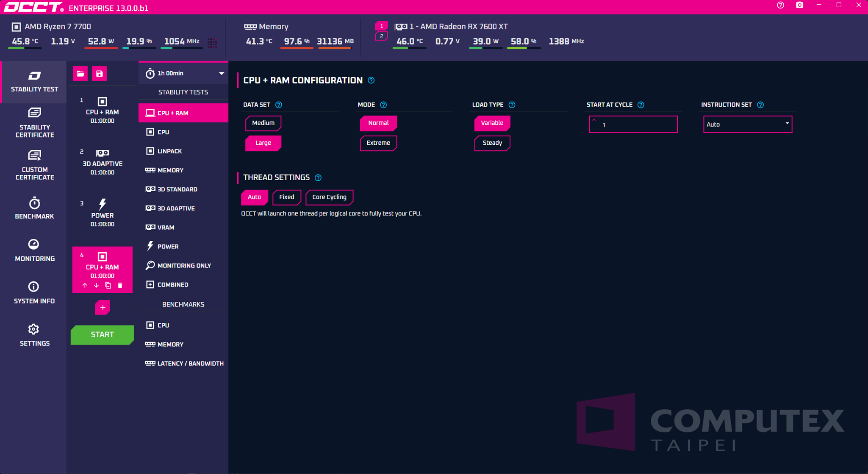Open Custom Certificate section
868x474 pixels.
[34, 165]
